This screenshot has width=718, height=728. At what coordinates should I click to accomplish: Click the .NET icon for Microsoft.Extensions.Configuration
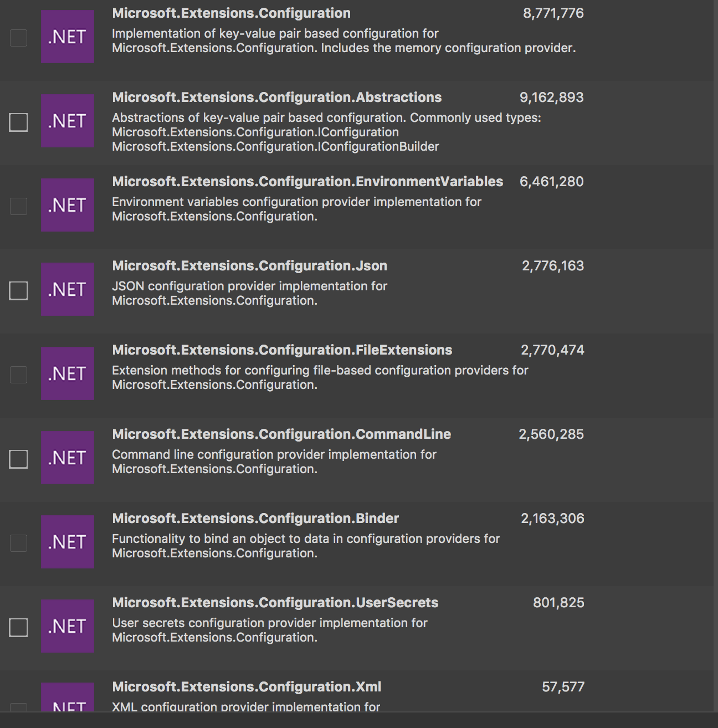pos(68,37)
